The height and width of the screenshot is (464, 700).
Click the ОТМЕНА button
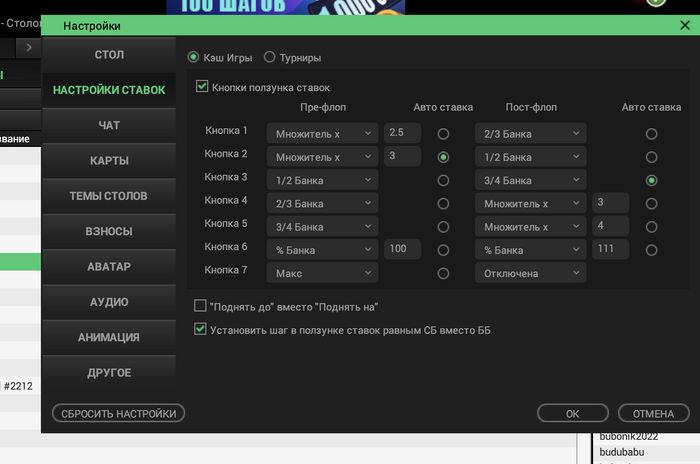[654, 414]
